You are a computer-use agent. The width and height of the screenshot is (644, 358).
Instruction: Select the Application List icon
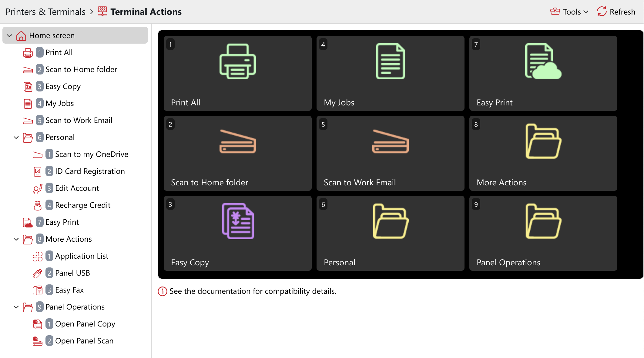38,256
